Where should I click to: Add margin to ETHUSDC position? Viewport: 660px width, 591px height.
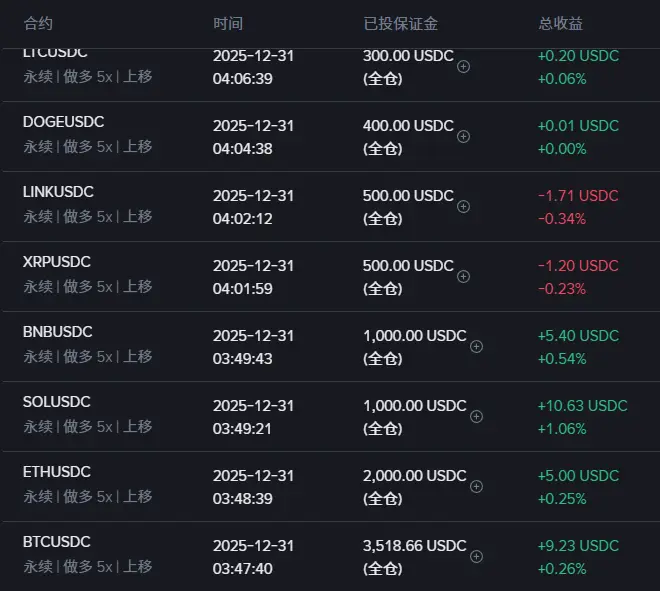tap(477, 487)
